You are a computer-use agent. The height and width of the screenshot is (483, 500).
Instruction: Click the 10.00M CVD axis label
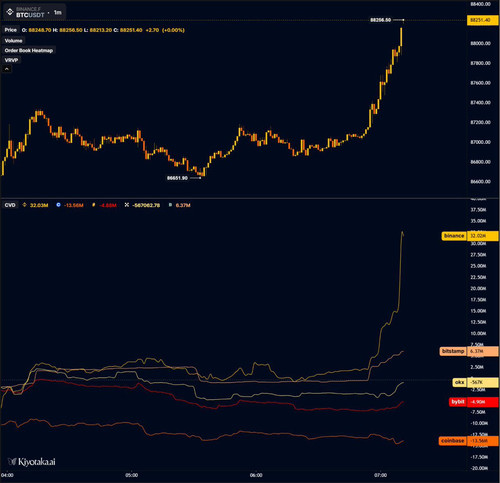pos(478,333)
